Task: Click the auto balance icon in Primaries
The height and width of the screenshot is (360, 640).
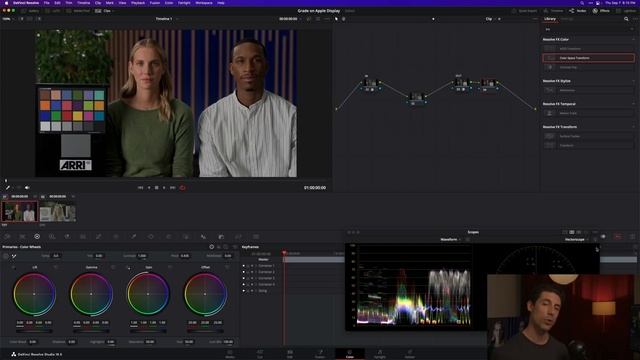Action: [x=6, y=256]
